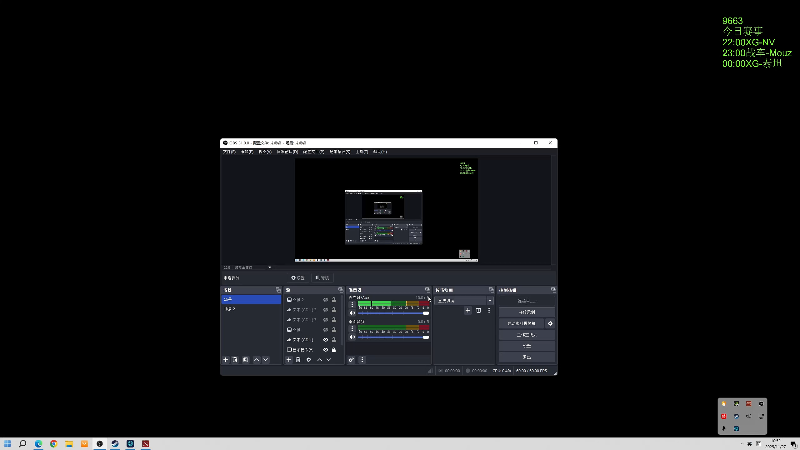Toggle visibility of the bottom source

pyautogui.click(x=326, y=350)
